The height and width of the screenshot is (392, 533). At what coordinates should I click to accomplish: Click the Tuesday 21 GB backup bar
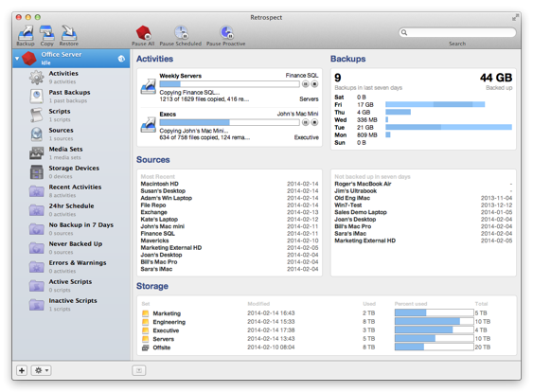click(x=449, y=127)
